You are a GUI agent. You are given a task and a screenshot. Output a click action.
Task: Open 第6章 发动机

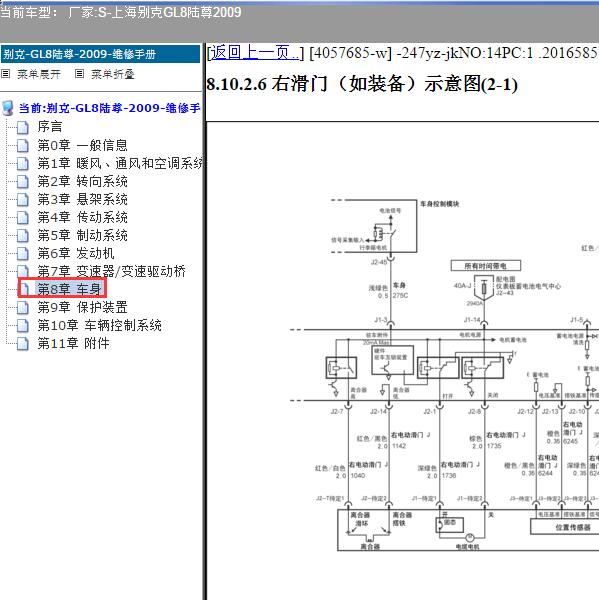click(x=76, y=253)
